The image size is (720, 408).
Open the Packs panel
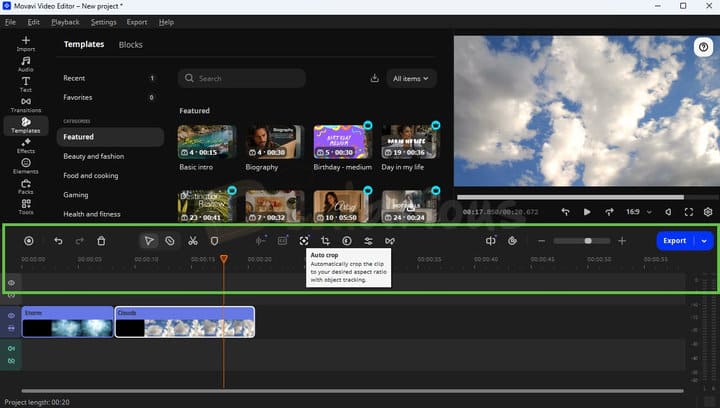(26, 186)
